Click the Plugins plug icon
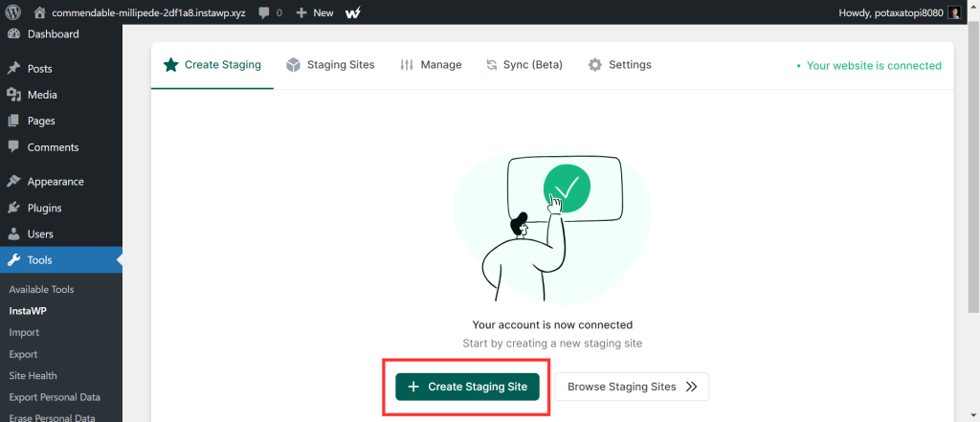The height and width of the screenshot is (422, 980). pyautogui.click(x=13, y=209)
